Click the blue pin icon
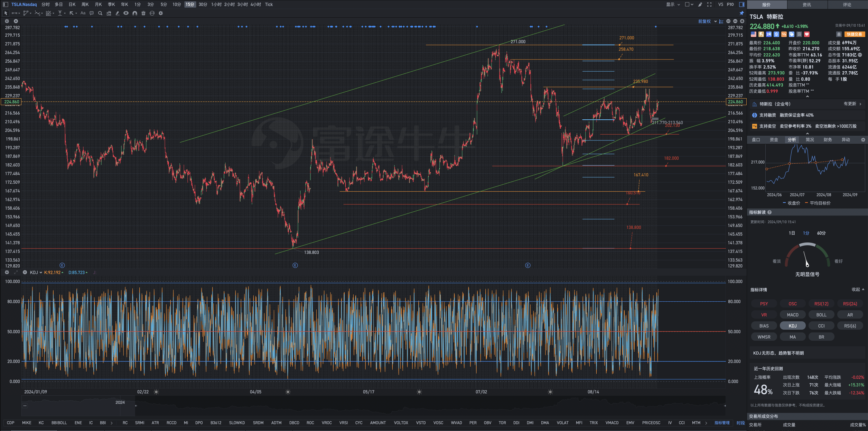 point(741,13)
